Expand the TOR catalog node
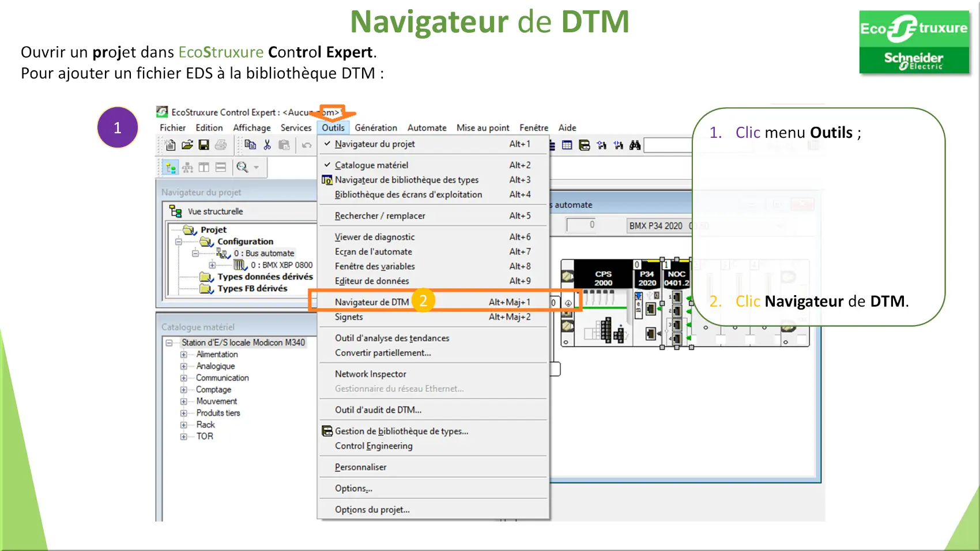Screen dimensions: 980x551 [183, 436]
